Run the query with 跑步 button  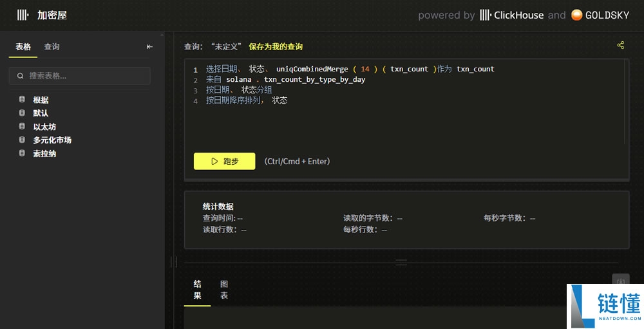pos(224,162)
